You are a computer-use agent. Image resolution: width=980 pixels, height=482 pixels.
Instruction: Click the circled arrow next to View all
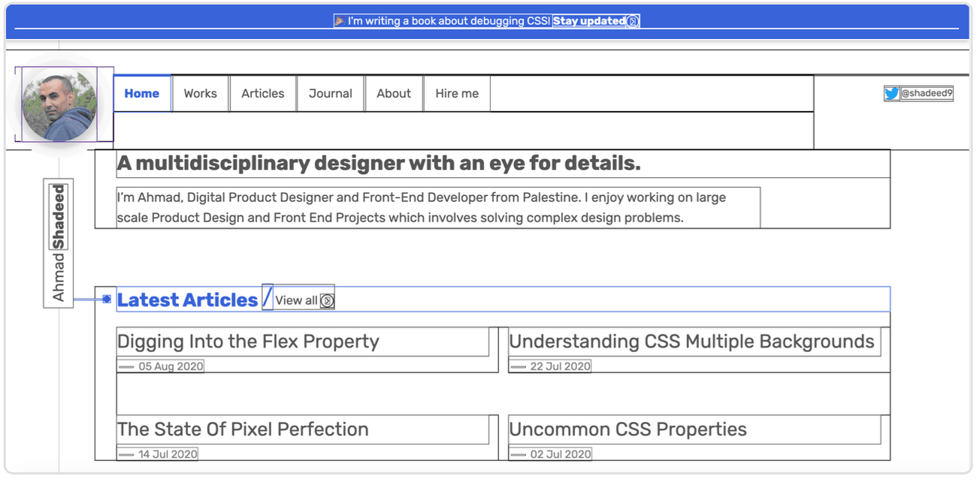(x=327, y=301)
